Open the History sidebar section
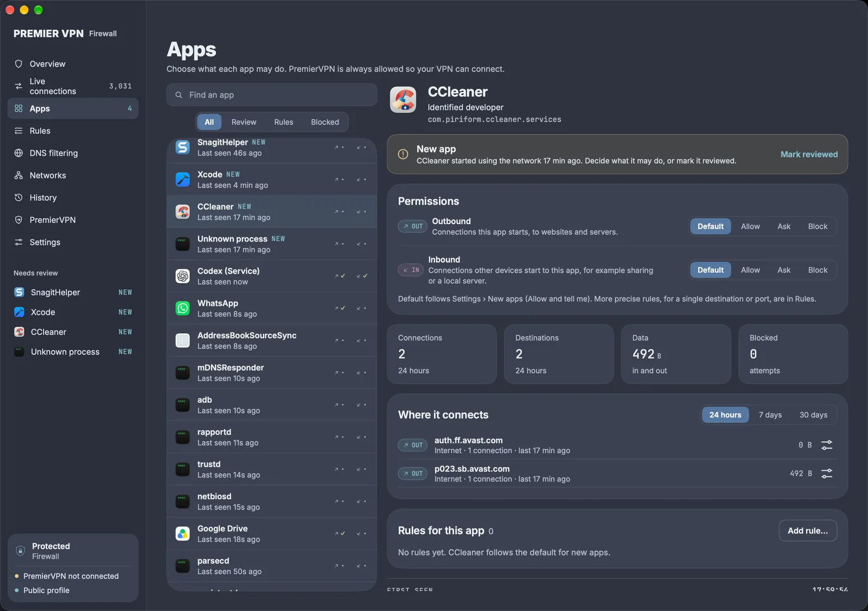This screenshot has width=868, height=611. pyautogui.click(x=73, y=198)
